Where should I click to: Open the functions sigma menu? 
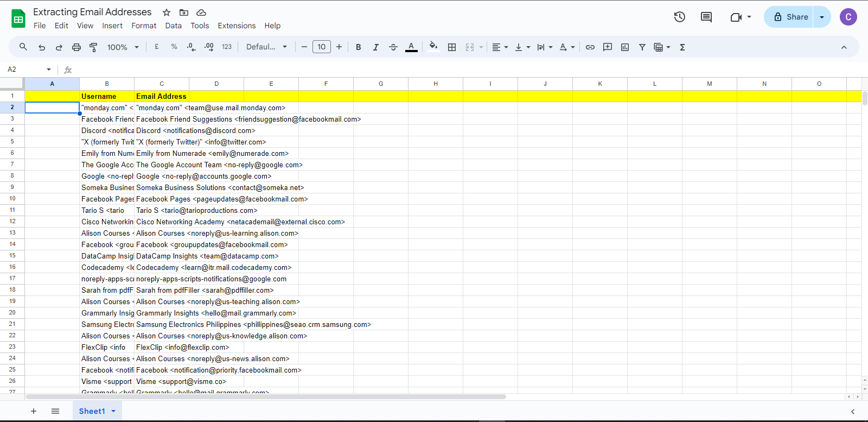pos(682,47)
